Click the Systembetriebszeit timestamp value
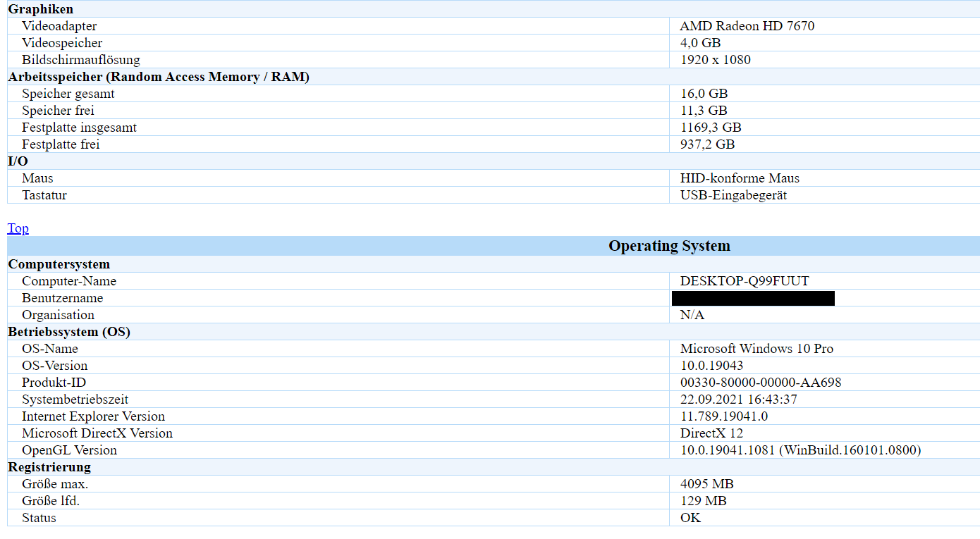Viewport: 980px width, 539px height. (x=738, y=399)
